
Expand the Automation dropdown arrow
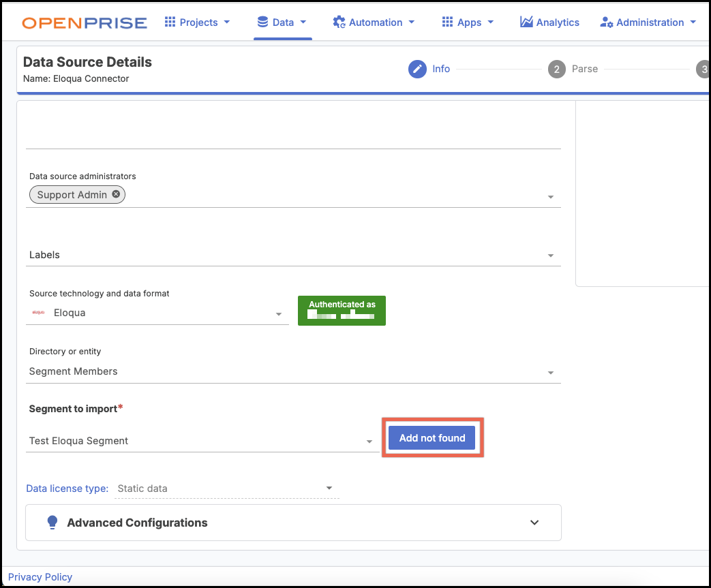pyautogui.click(x=412, y=22)
